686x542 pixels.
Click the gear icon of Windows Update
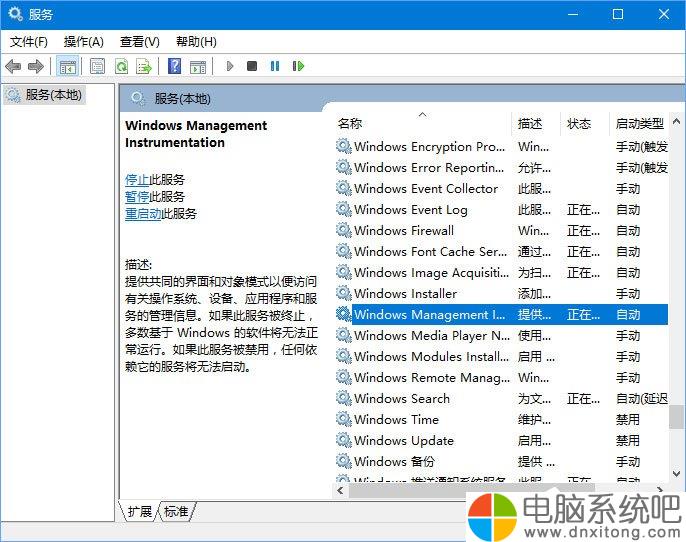pos(343,441)
